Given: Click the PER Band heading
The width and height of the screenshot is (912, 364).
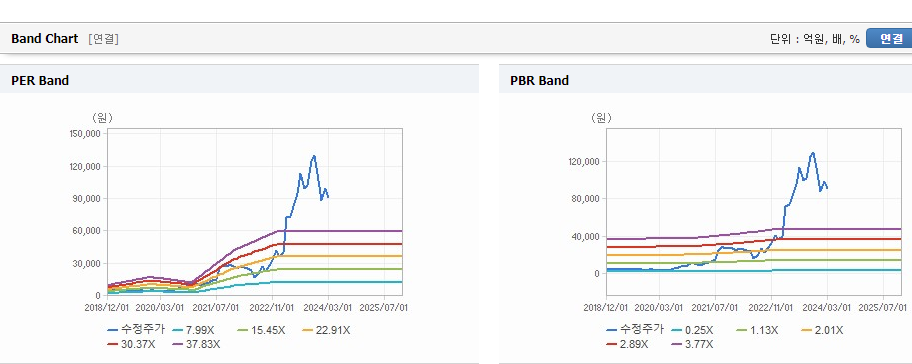Looking at the screenshot, I should coord(40,81).
